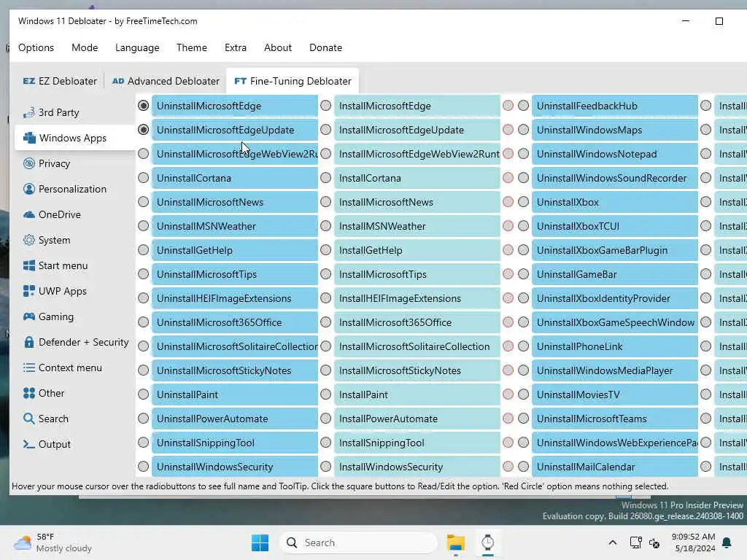Open the weather widget on the taskbar

point(53,542)
